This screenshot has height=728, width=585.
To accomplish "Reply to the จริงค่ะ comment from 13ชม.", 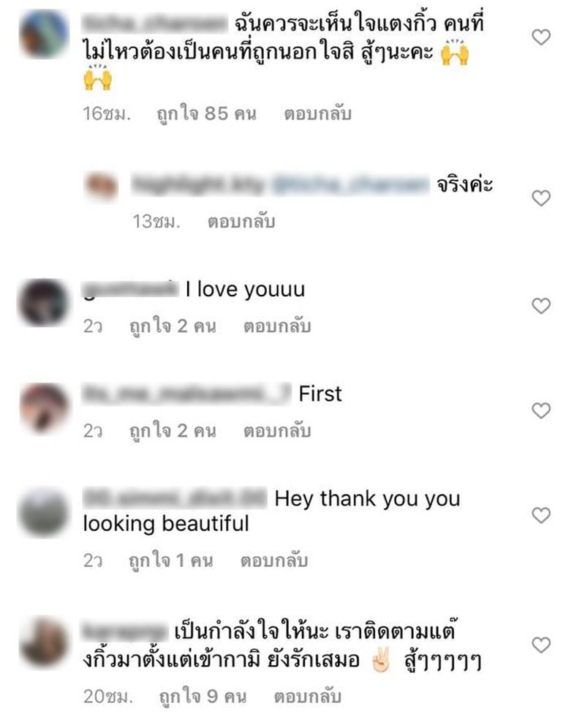I will coord(241,222).
